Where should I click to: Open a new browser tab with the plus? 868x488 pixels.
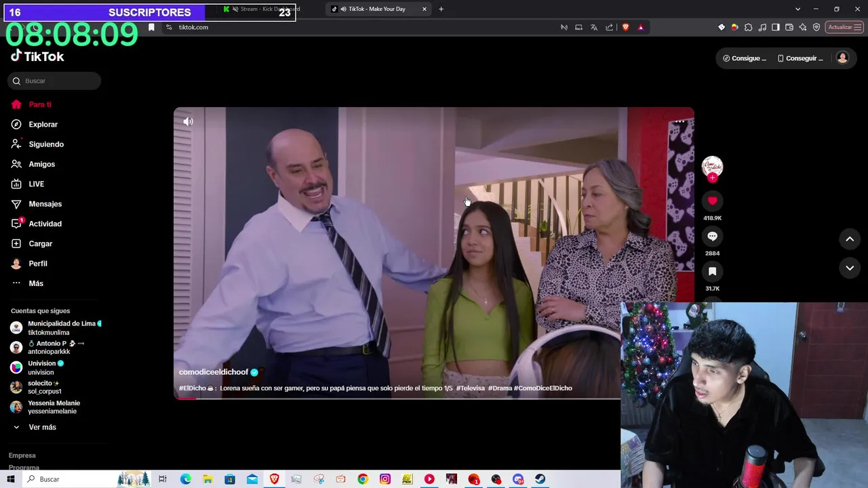click(x=441, y=9)
